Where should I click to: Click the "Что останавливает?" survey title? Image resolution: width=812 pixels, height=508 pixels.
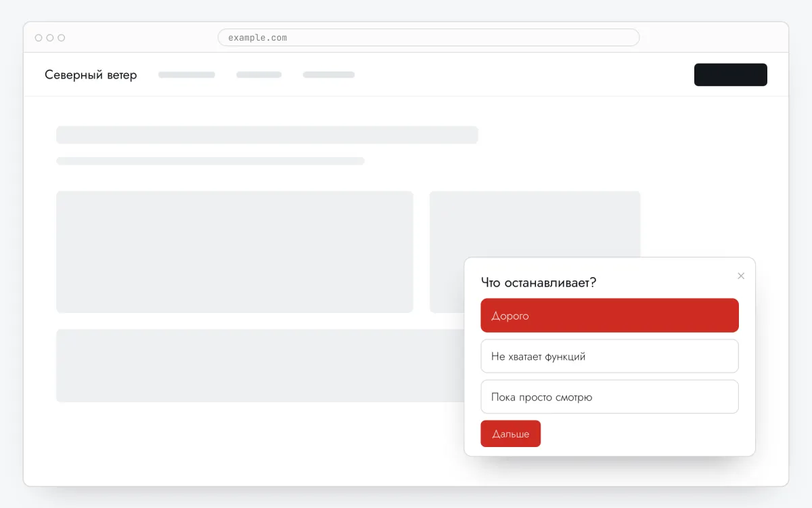coord(539,282)
